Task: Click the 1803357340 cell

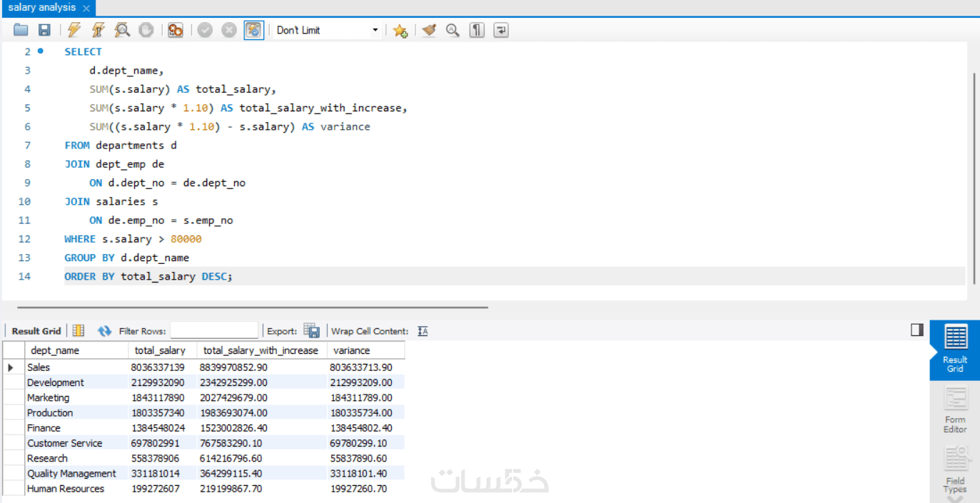Action: pos(161,412)
